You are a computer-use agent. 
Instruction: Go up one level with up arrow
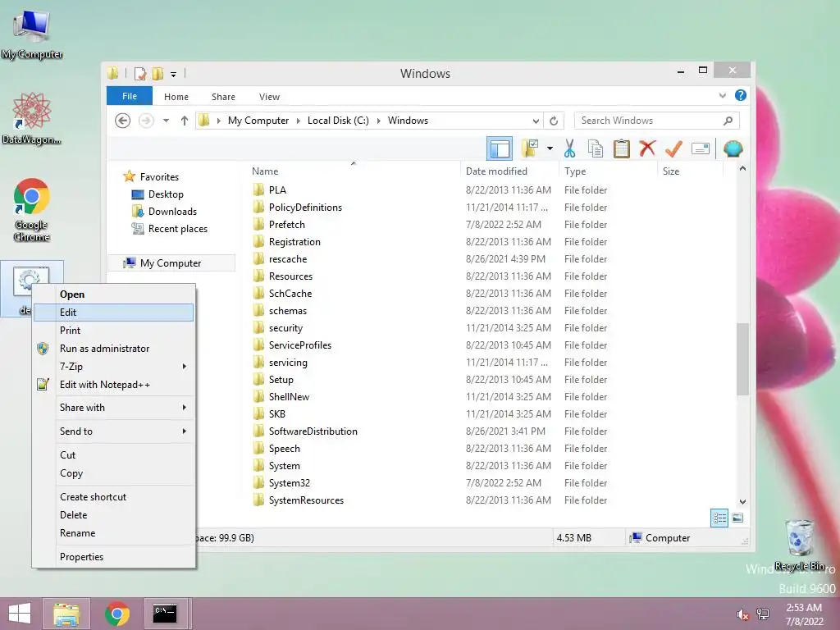185,121
